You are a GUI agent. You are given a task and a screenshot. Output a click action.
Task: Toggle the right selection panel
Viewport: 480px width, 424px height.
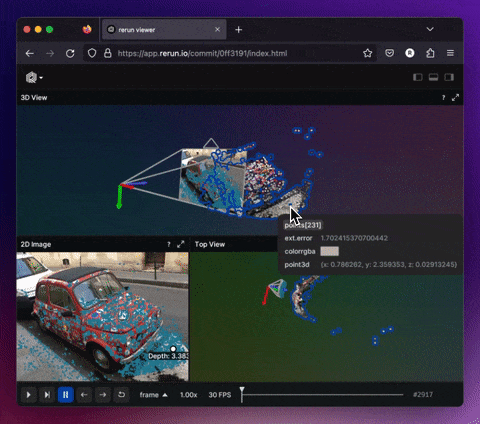449,77
